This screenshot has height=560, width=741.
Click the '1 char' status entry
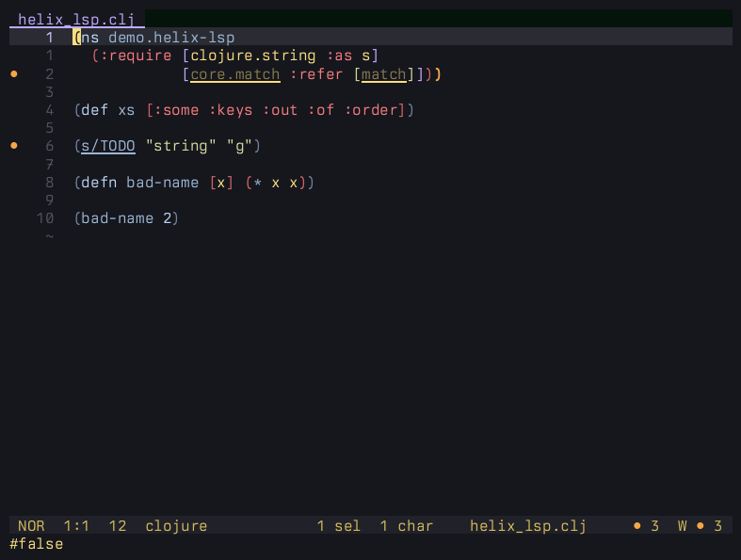[407, 526]
